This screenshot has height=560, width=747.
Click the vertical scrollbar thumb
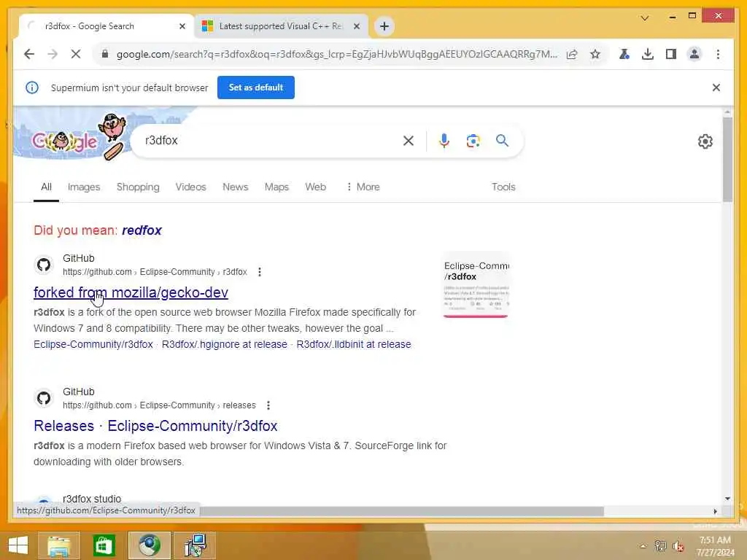tap(727, 159)
